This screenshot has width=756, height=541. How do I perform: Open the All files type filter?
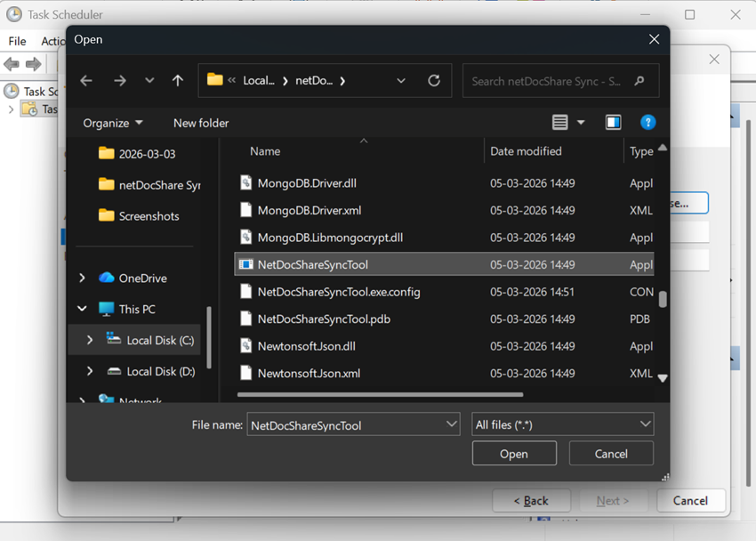point(563,424)
